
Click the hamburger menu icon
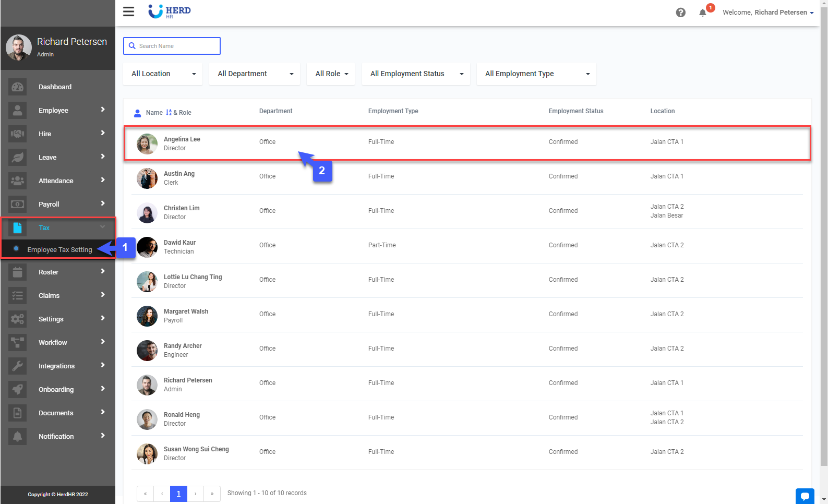(x=128, y=11)
